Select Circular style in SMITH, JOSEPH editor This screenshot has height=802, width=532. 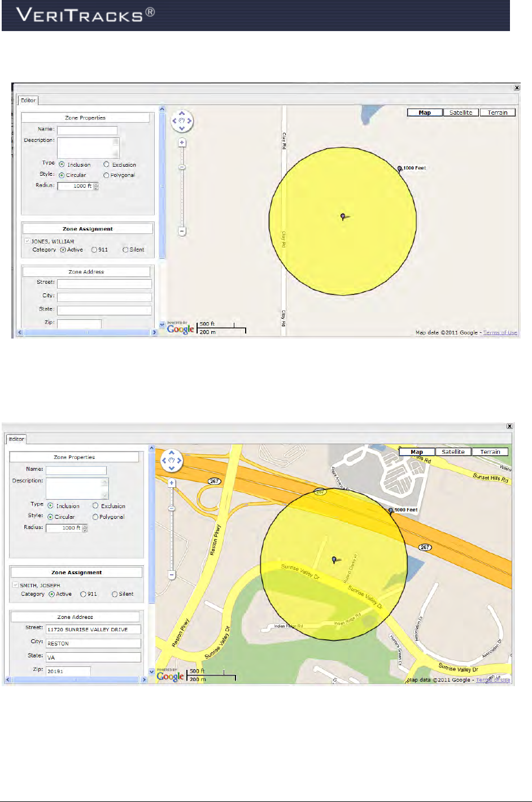[x=50, y=517]
